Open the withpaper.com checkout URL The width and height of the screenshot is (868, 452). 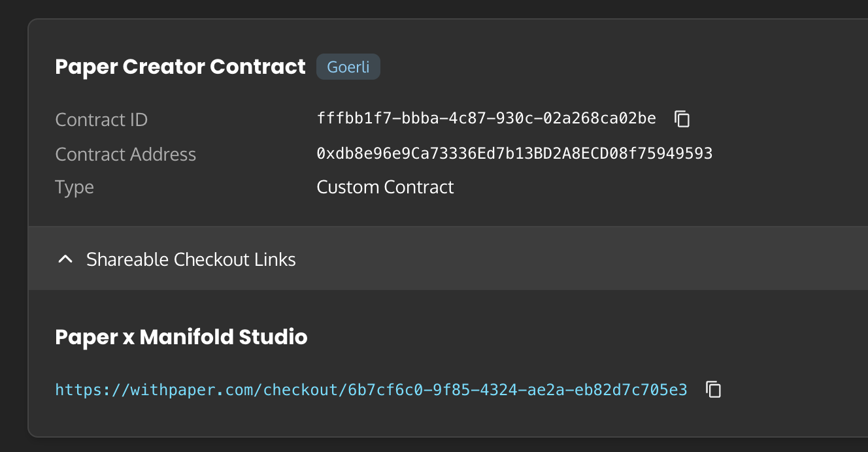coord(371,390)
